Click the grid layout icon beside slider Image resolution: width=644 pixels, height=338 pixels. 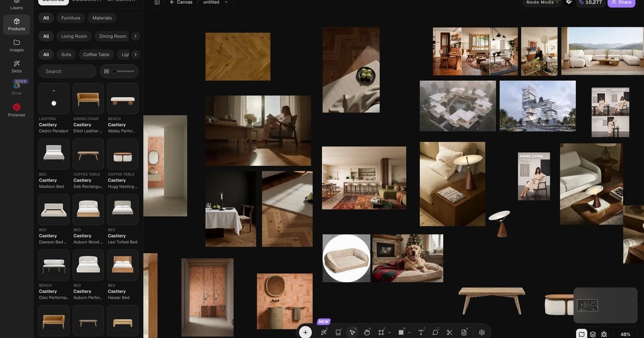106,71
